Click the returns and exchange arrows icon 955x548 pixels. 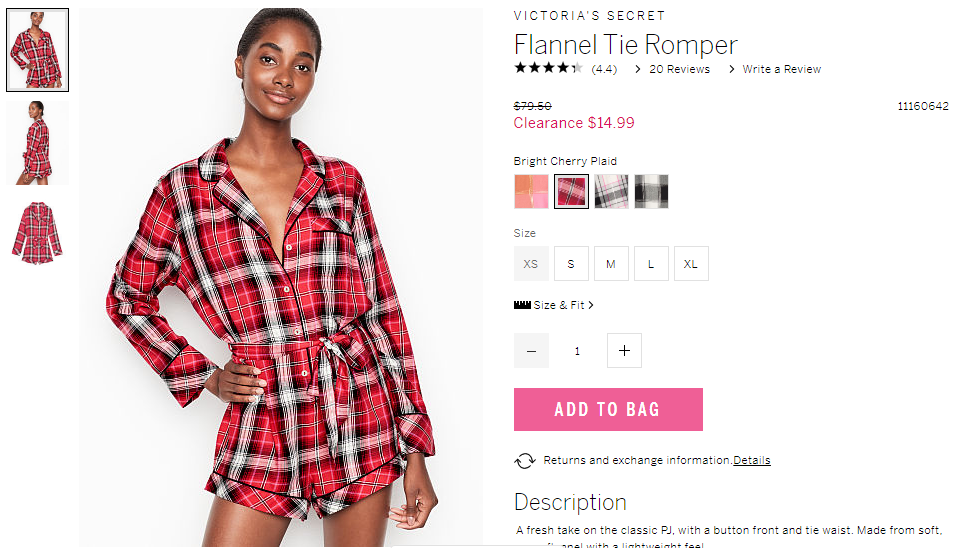coord(525,461)
